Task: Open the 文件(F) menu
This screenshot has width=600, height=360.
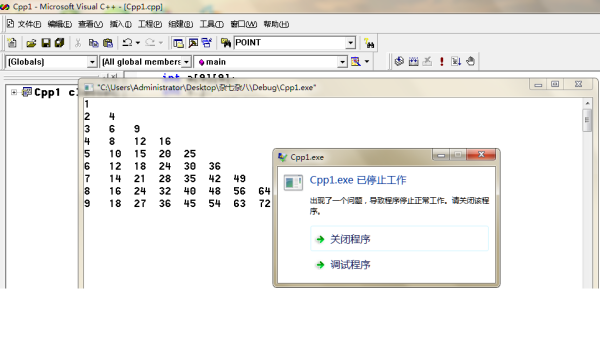Action: point(29,24)
